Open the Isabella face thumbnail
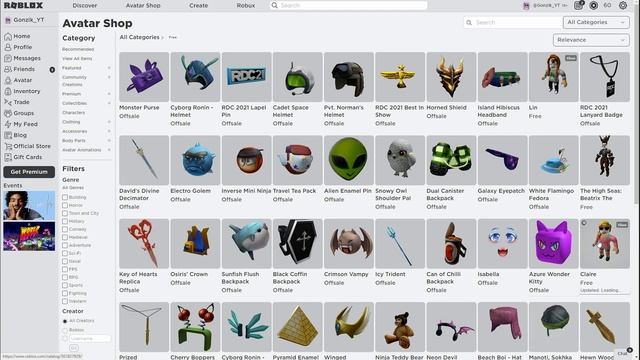This screenshot has height=360, width=640. [x=502, y=244]
